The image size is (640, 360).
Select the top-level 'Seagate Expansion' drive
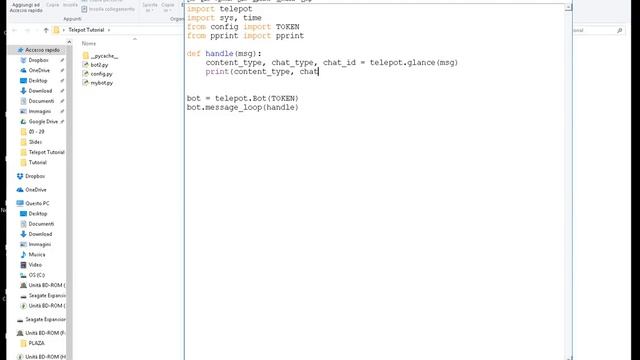41,320
